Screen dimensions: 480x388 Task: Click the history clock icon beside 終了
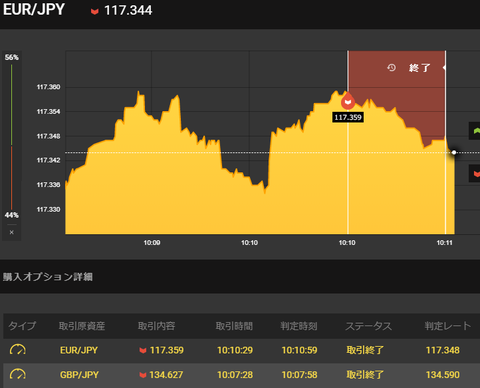tap(391, 68)
